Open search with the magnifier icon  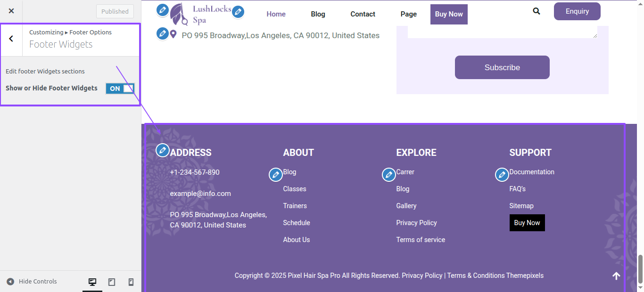point(537,11)
